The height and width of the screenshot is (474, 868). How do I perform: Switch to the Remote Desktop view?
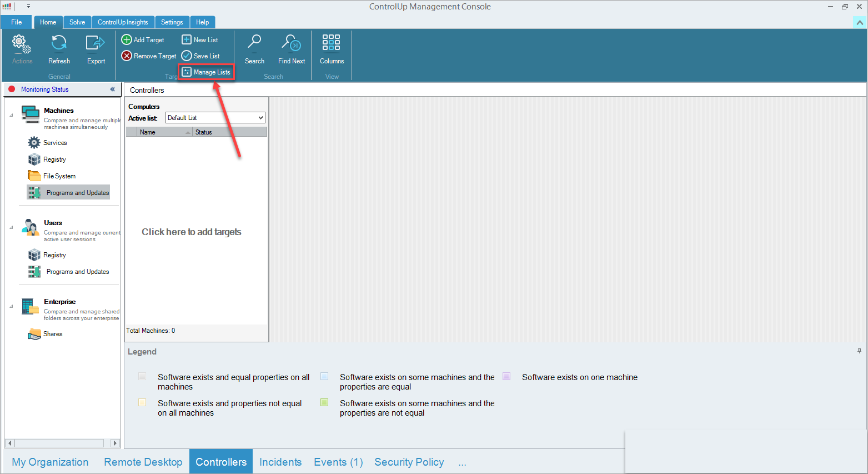[143, 462]
